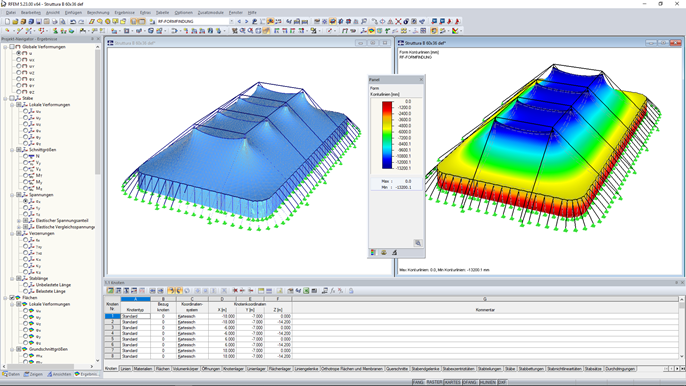Collapse Schnittgrößen tree node
The height and width of the screenshot is (386, 686).
tap(12, 150)
